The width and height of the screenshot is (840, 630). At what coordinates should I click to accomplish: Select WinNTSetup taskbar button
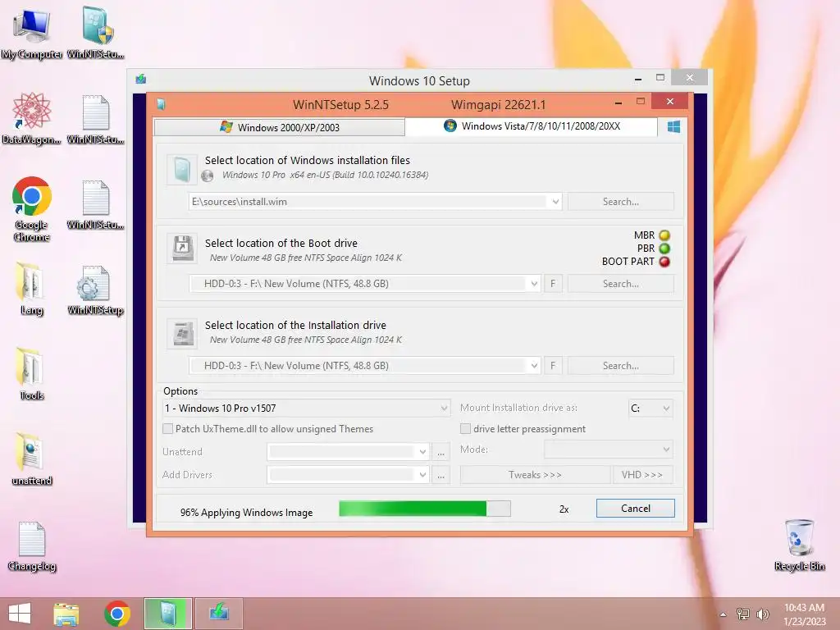click(x=167, y=614)
